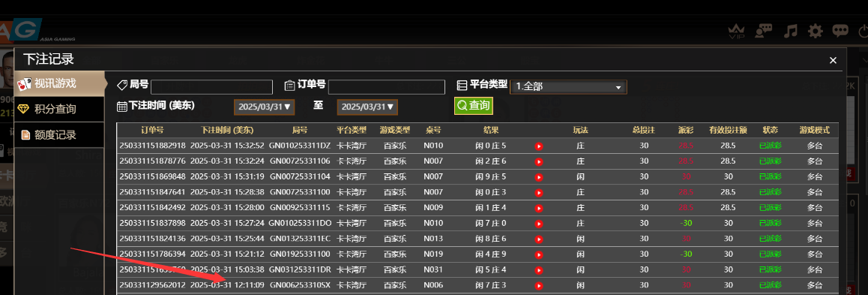Play replay for order 250331151878776
868x295 pixels.
[x=539, y=161]
